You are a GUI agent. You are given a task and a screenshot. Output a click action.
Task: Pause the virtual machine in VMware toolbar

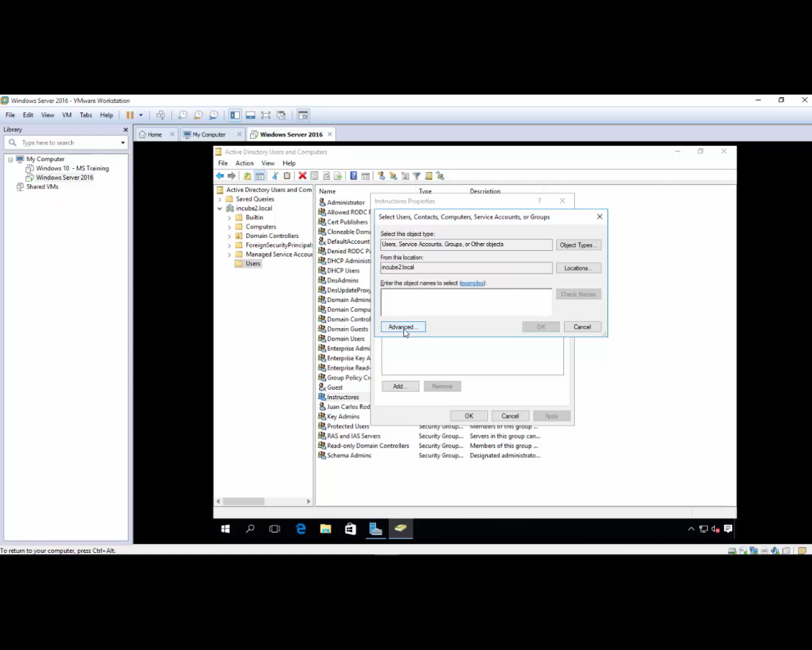130,115
